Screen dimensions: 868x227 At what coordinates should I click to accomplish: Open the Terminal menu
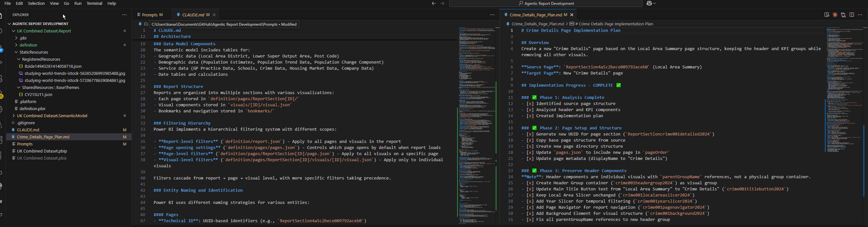pos(95,3)
